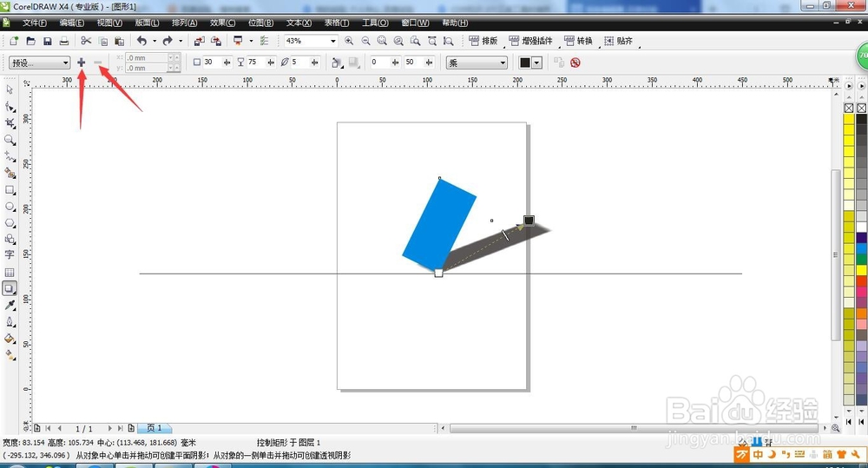Image resolution: width=868 pixels, height=468 pixels.
Task: Open the 预设 presets dropdown
Action: [x=39, y=63]
